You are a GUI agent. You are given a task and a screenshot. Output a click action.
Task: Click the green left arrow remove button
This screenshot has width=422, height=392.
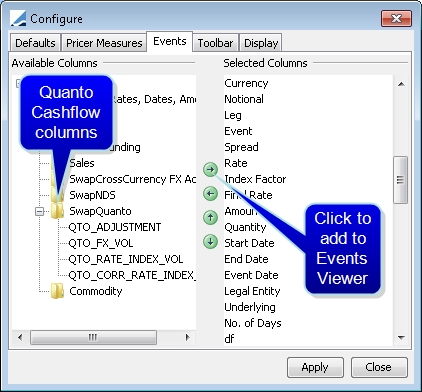pos(210,194)
